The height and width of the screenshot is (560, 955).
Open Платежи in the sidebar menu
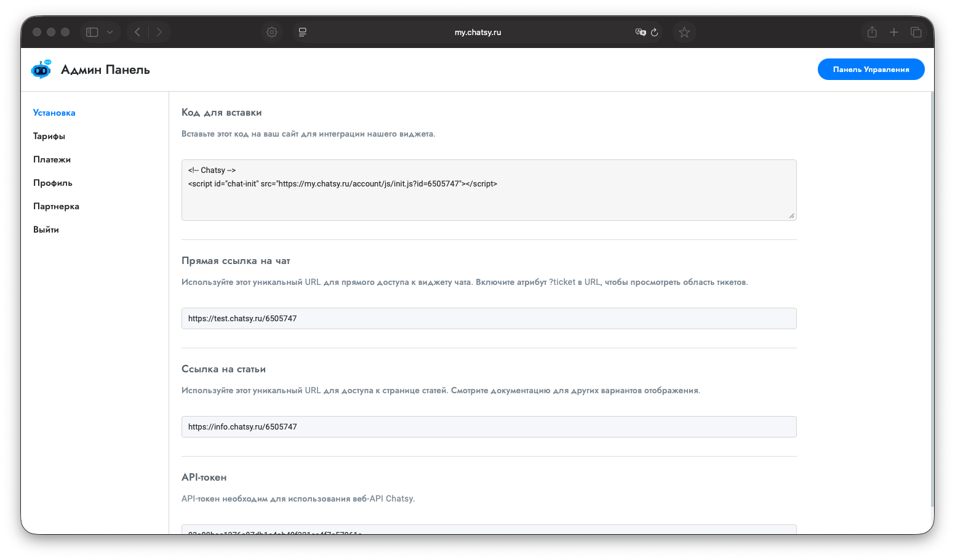(x=52, y=159)
